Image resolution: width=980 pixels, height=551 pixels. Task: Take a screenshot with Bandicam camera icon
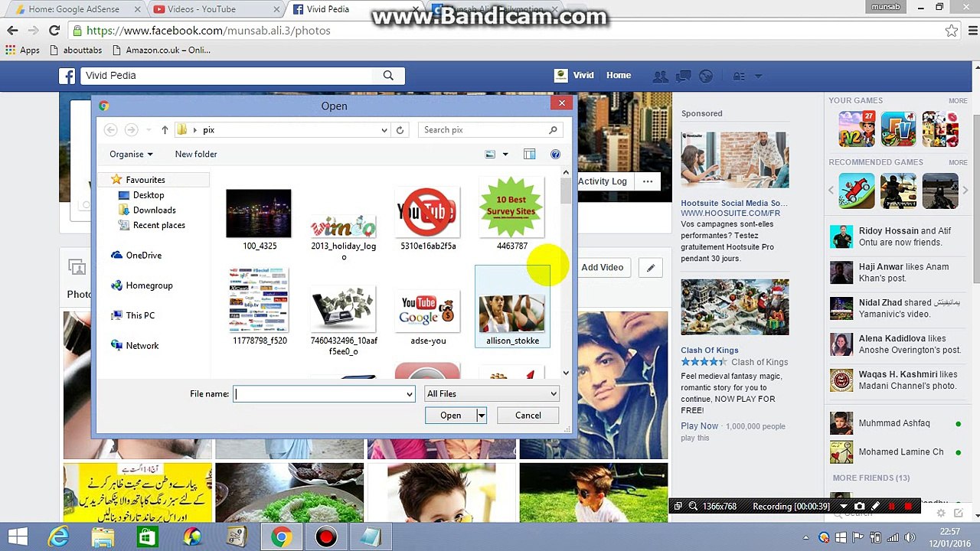tap(859, 506)
